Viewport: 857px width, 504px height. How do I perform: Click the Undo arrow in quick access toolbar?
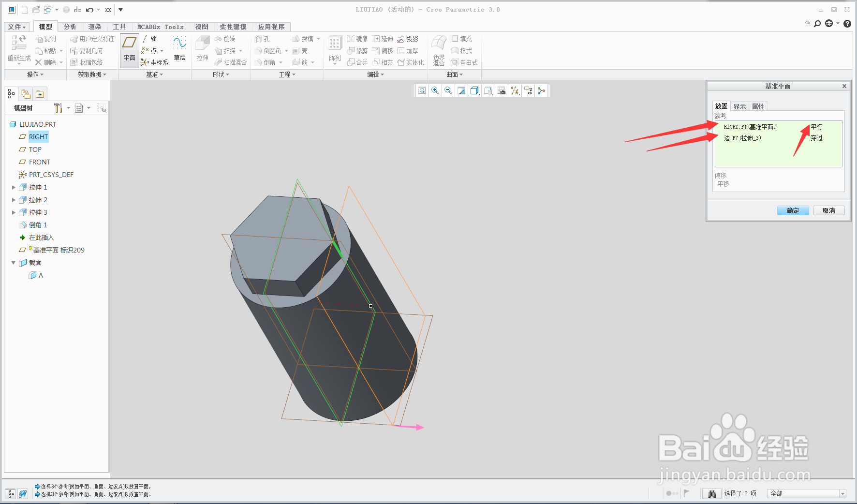point(89,10)
